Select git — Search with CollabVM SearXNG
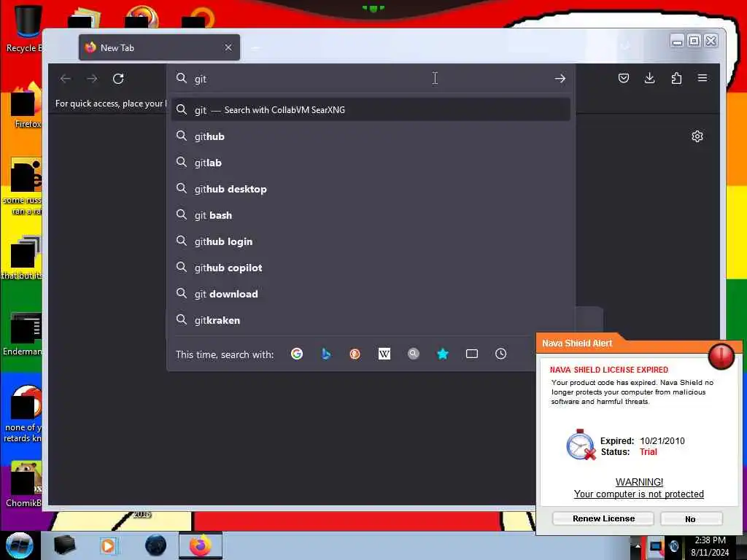The image size is (747, 560). tap(371, 110)
